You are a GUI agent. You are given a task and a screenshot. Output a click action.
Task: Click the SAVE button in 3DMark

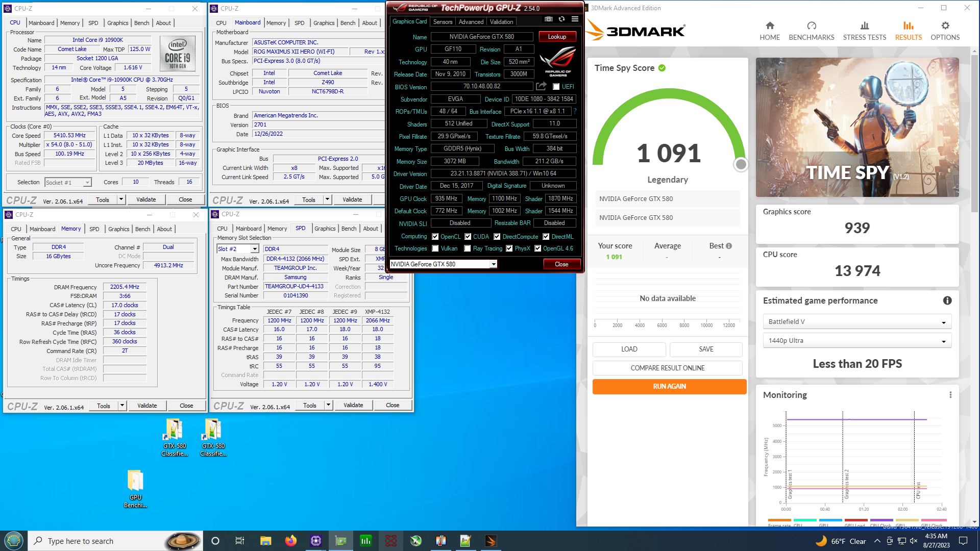click(x=706, y=349)
